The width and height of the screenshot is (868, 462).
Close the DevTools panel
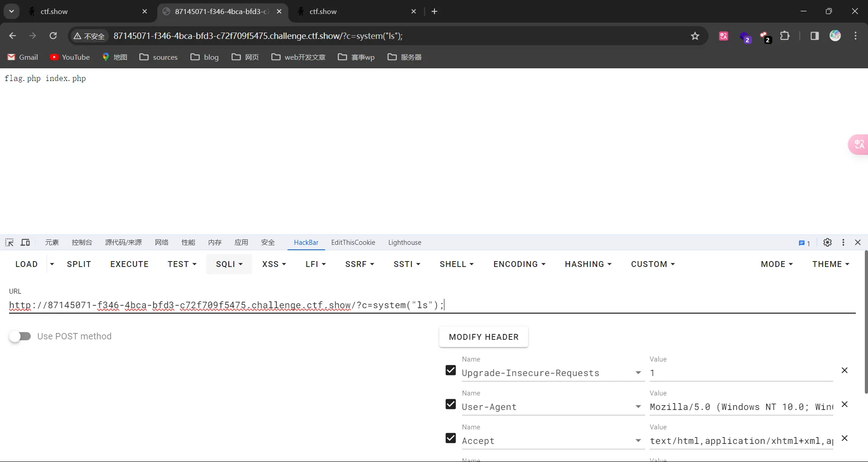[858, 243]
